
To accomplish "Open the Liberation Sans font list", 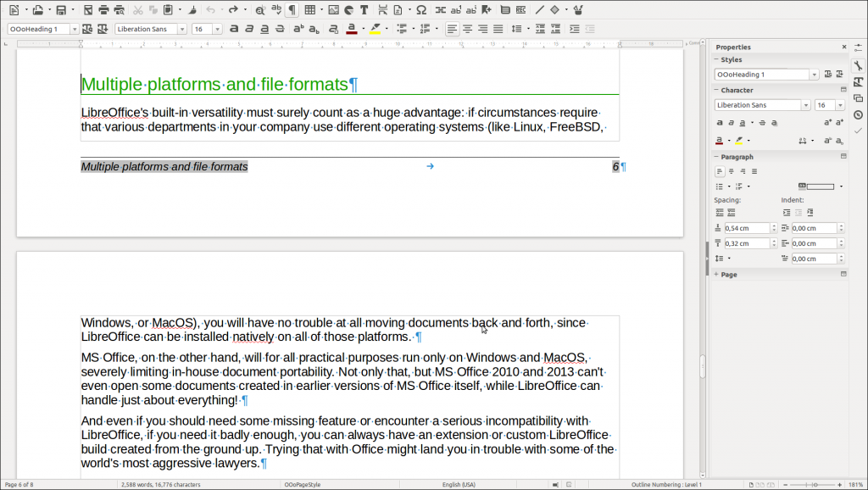I will point(185,28).
